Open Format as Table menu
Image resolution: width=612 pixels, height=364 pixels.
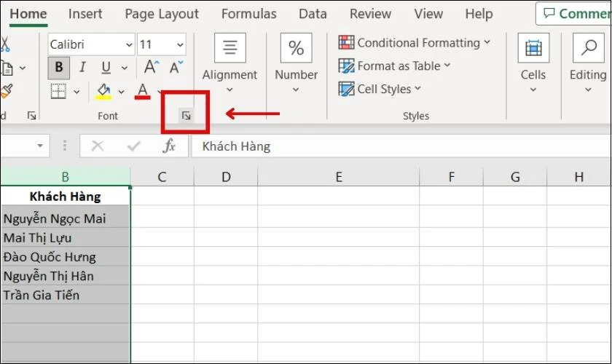[x=395, y=66]
